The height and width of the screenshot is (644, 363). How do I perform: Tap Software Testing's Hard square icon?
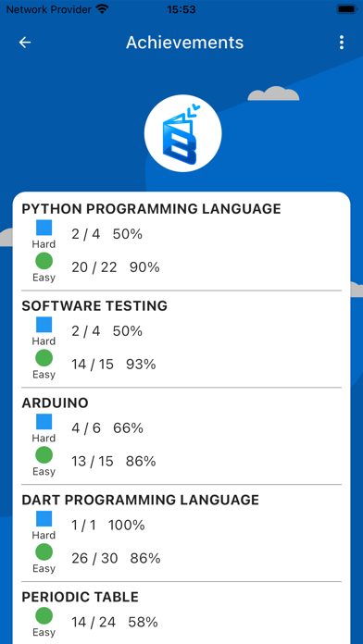(x=44, y=325)
